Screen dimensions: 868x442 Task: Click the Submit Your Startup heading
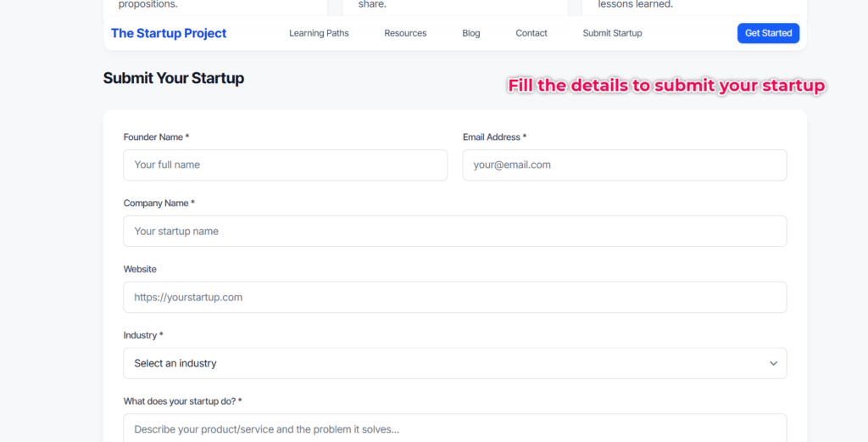pos(173,78)
